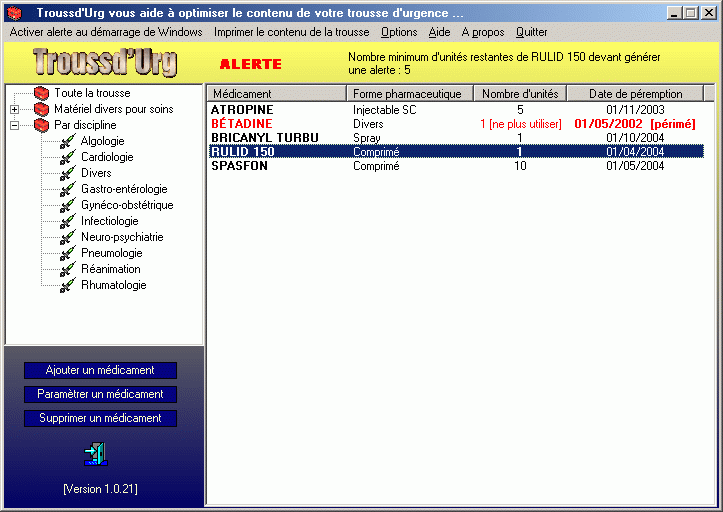Screen dimensions: 723x512
Task: Click the exit door icon above the version number
Action: click(96, 454)
